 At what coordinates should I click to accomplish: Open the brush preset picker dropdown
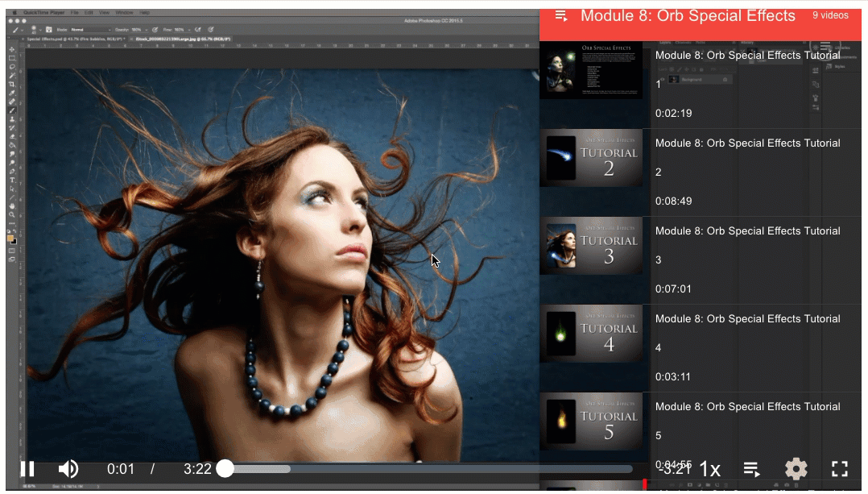40,30
